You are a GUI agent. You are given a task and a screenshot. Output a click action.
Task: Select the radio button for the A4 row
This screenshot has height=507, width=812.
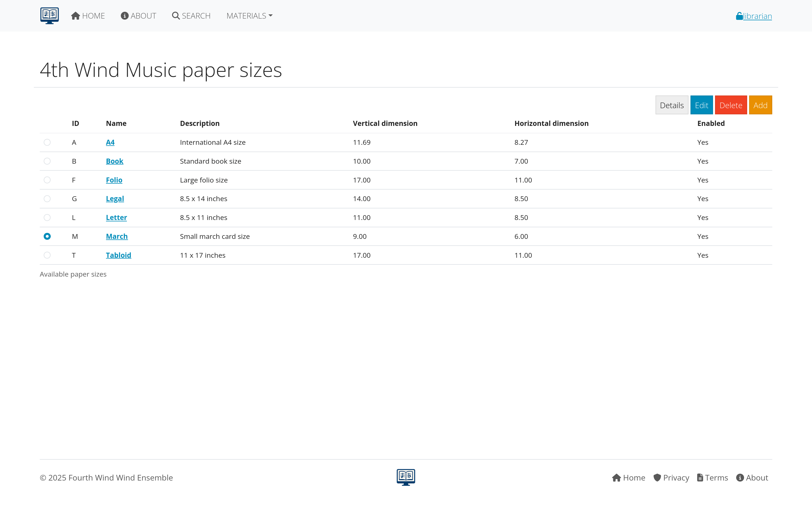coord(47,142)
